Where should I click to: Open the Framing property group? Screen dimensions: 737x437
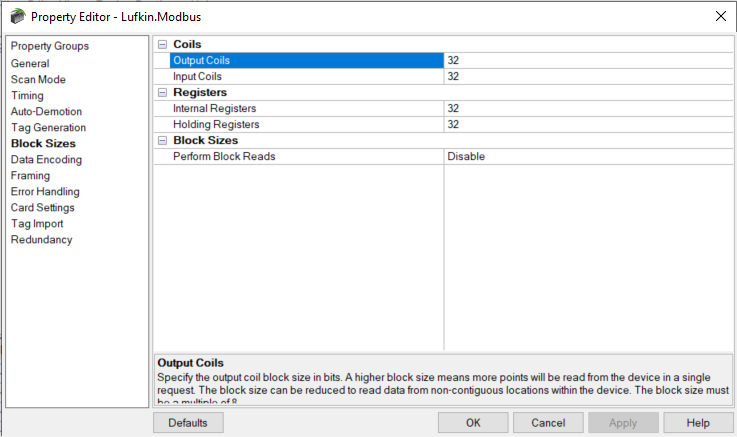30,175
